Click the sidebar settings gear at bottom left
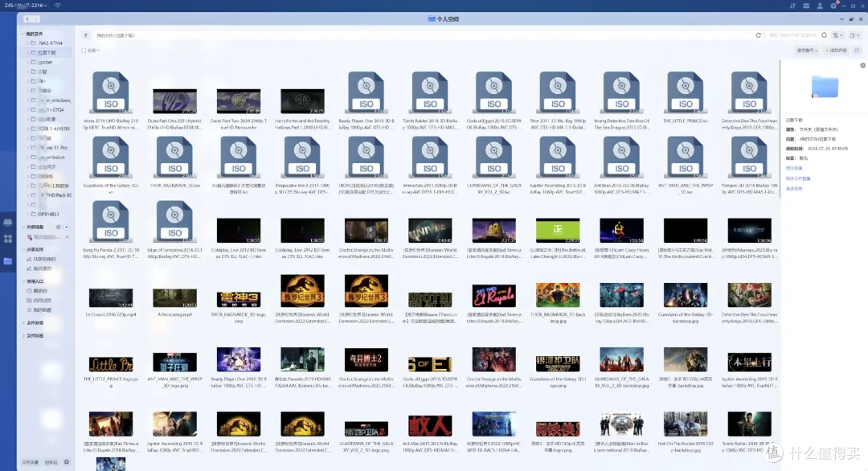 [x=67, y=462]
